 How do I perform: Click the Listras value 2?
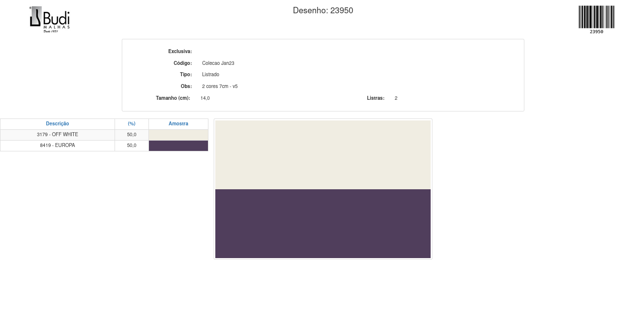pos(396,98)
